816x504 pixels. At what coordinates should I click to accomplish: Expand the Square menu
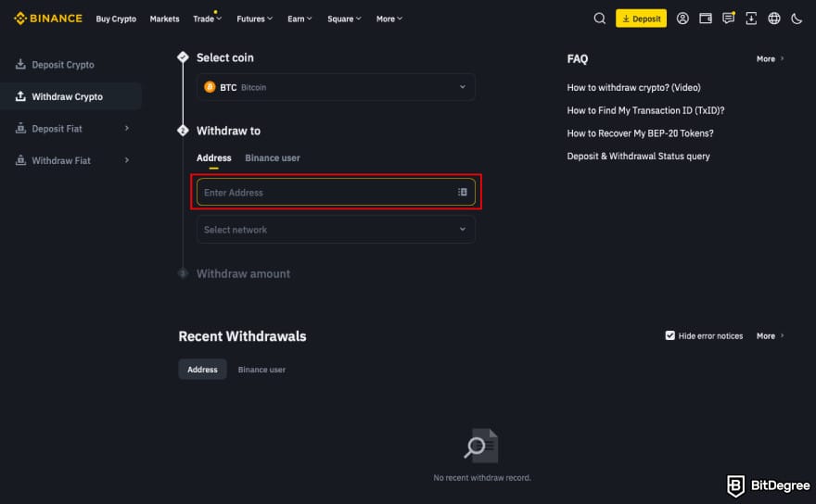pos(344,19)
